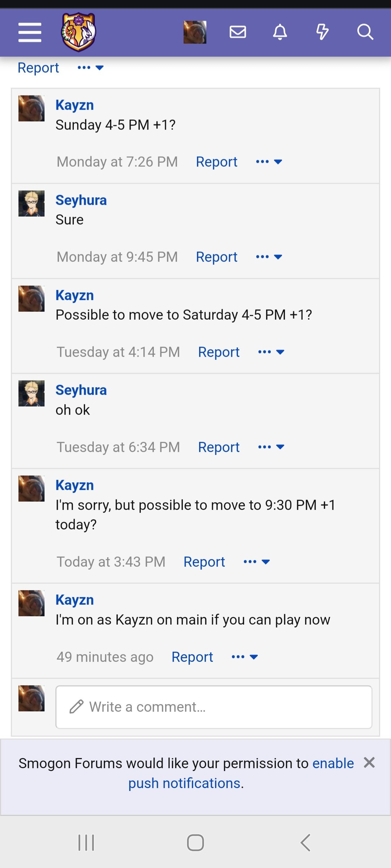The image size is (391, 868).
Task: Open Seyhura's profile from "Sure" comment
Action: (x=81, y=200)
